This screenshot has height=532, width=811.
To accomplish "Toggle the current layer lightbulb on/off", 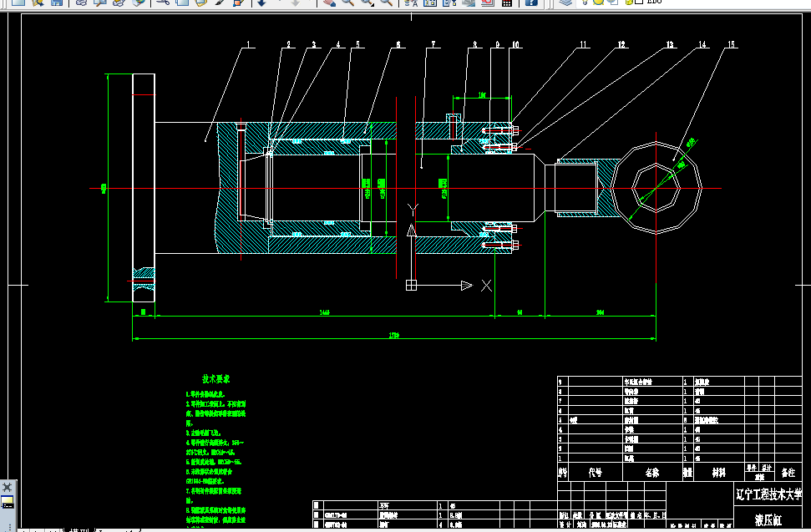I will pos(585,2).
